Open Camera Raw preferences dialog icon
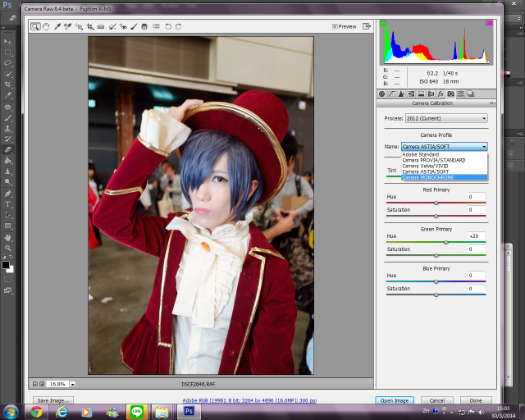Screen dimensions: 525x420 coord(156,26)
